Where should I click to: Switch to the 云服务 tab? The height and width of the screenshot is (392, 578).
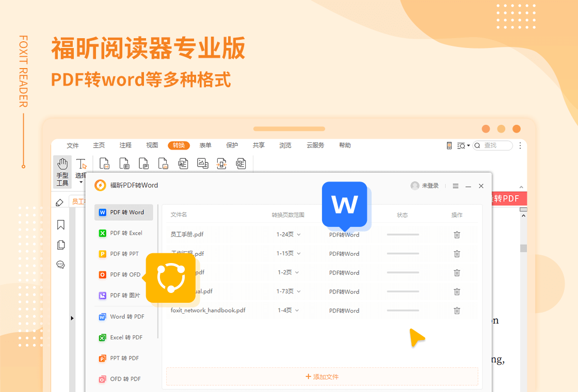click(315, 145)
